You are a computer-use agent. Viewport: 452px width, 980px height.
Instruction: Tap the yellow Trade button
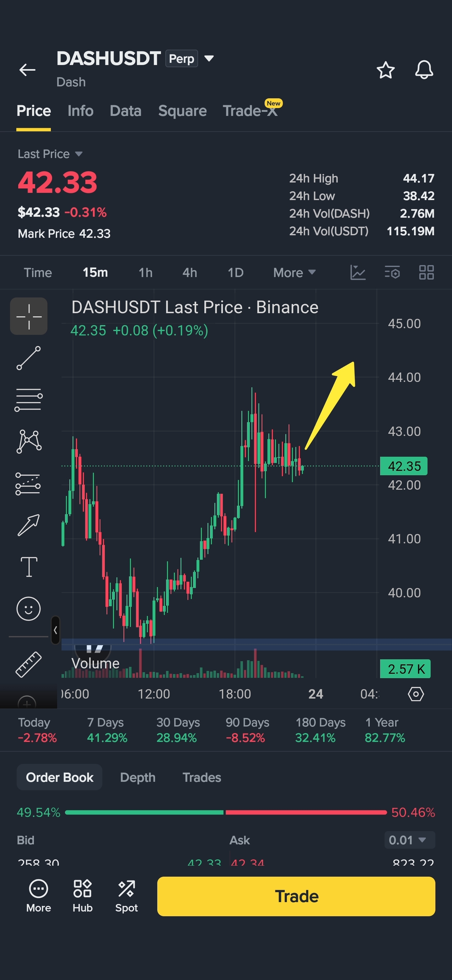point(296,896)
